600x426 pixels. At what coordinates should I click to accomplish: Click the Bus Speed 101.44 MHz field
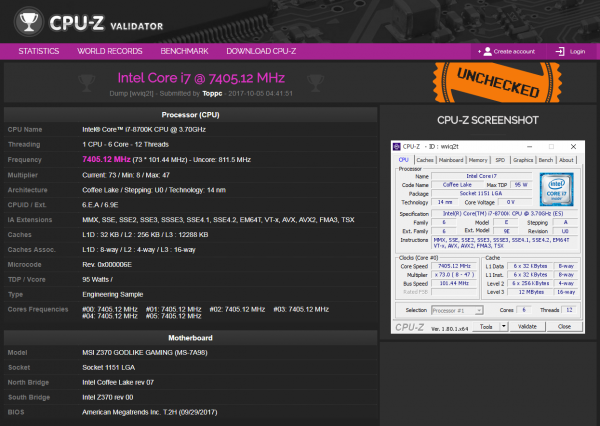coord(454,284)
